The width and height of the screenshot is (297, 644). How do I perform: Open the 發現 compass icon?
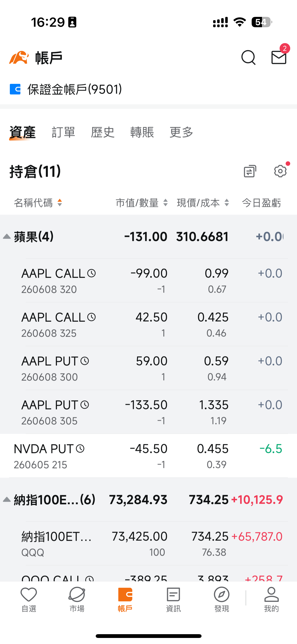(x=221, y=600)
